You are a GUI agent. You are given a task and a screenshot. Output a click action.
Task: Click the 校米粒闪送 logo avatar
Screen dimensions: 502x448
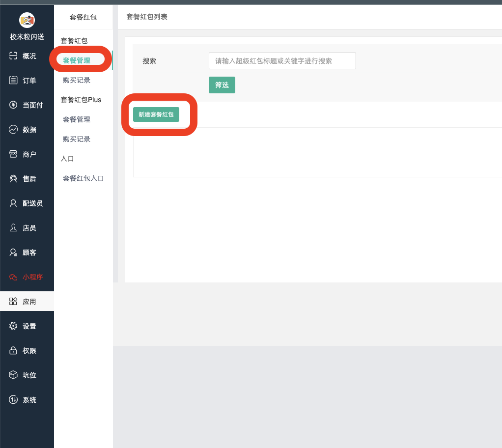[27, 20]
